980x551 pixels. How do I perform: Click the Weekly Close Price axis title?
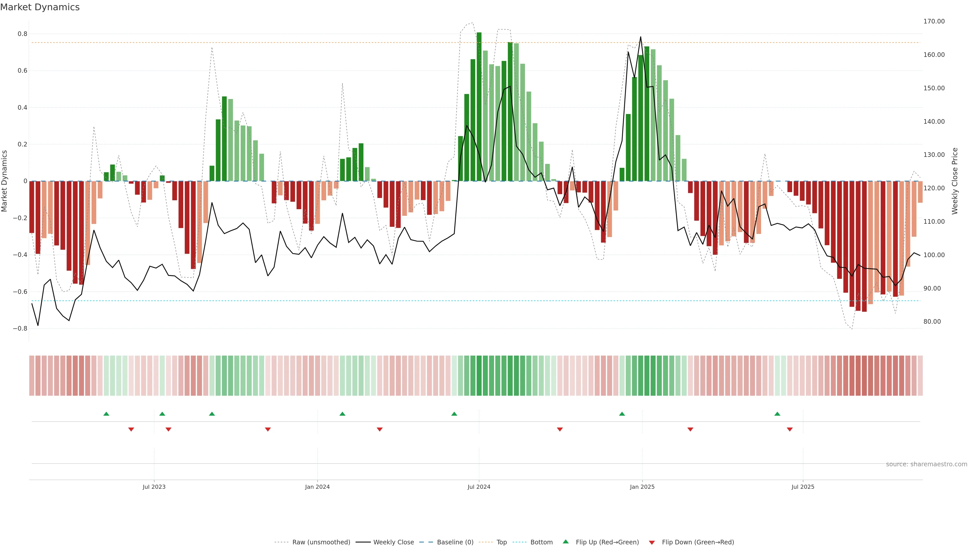pyautogui.click(x=954, y=181)
